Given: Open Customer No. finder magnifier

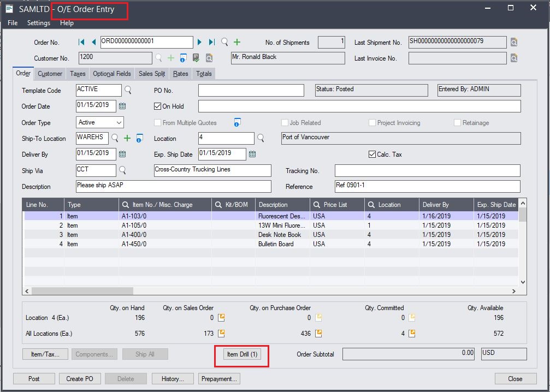Looking at the screenshot, I should 158,58.
